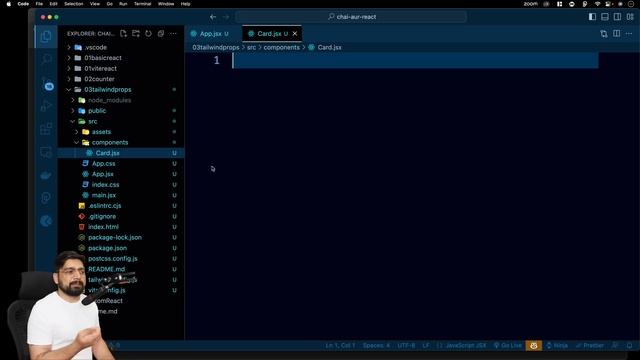Expand the 01vitereact folder

point(100,69)
